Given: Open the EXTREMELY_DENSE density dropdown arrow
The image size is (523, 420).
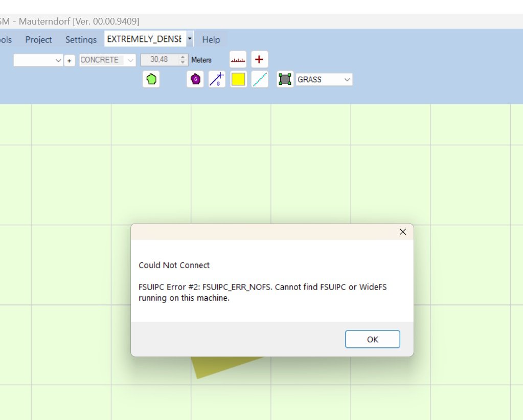Looking at the screenshot, I should pyautogui.click(x=190, y=39).
